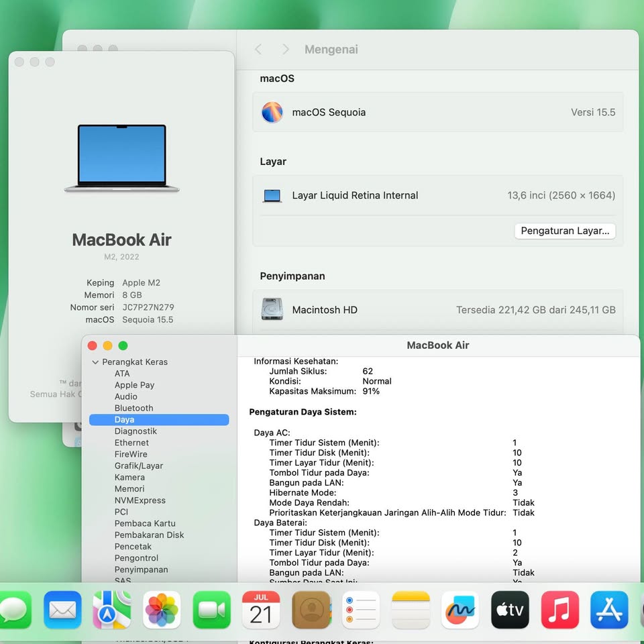644x644 pixels.
Task: Click Kapasitas Maksimum 91% value
Action: tap(370, 391)
